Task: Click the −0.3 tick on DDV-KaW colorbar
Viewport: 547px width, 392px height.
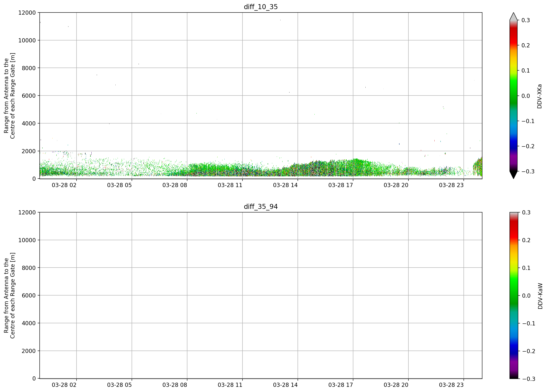Action: pyautogui.click(x=528, y=379)
